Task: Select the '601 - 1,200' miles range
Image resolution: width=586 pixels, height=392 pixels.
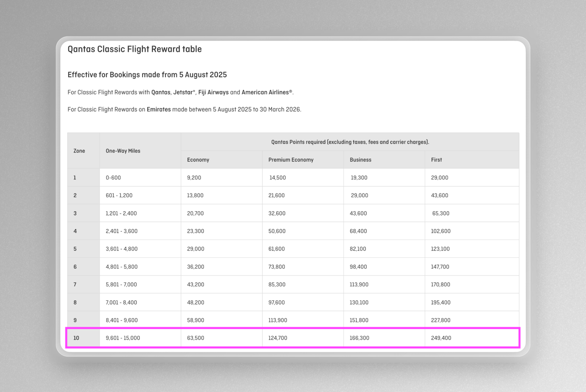Action: point(119,195)
